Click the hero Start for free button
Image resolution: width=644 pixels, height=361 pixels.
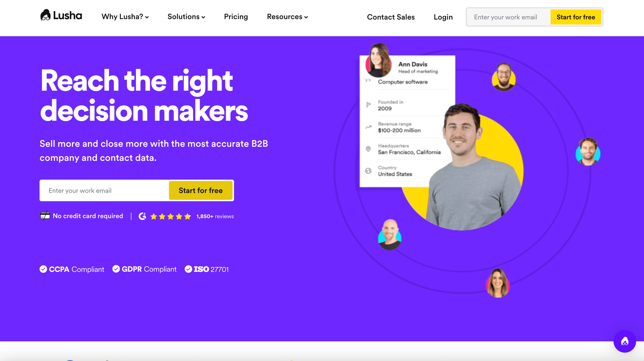[x=201, y=190]
